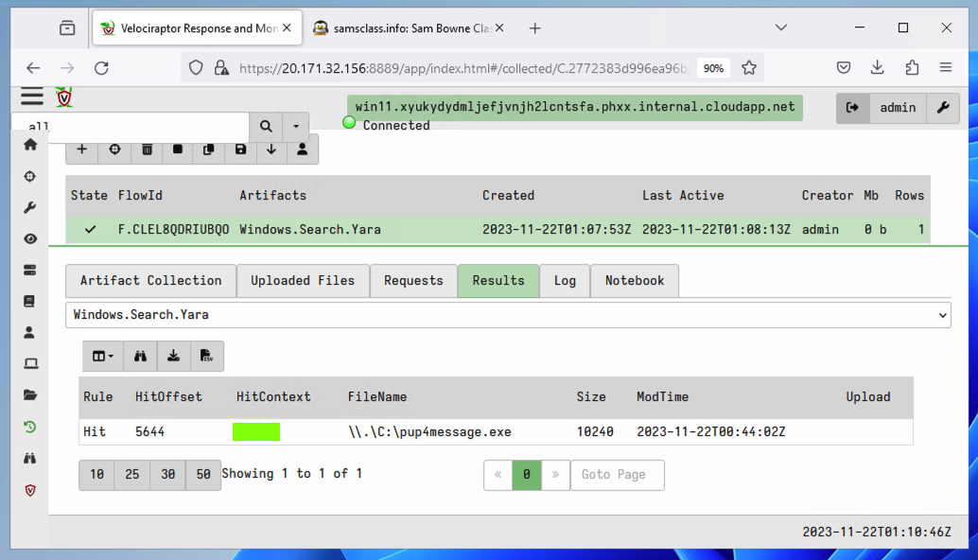Click the client search input box

[131, 127]
